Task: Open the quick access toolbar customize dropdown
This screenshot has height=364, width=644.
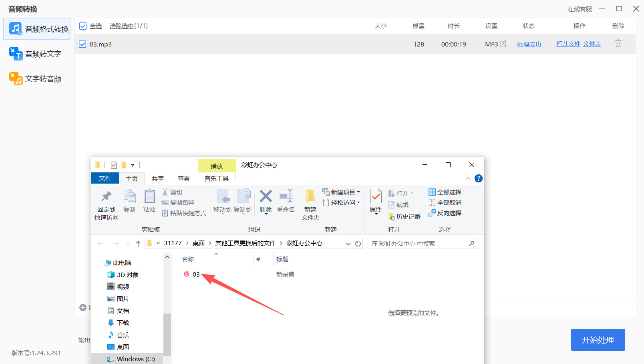Action: click(133, 165)
